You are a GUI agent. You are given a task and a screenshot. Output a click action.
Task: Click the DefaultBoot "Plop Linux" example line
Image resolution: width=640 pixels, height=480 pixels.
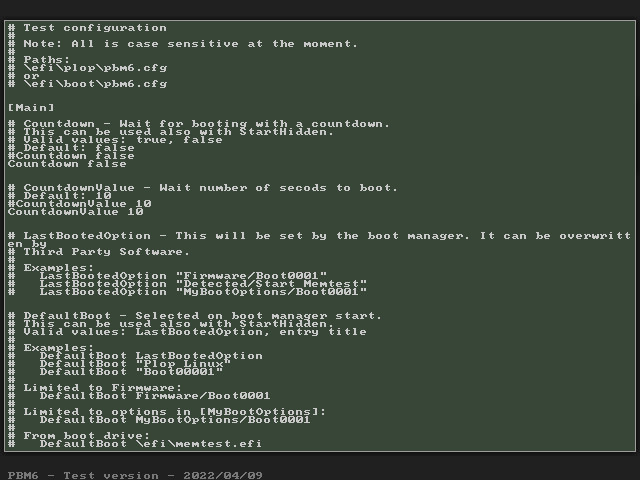135,364
